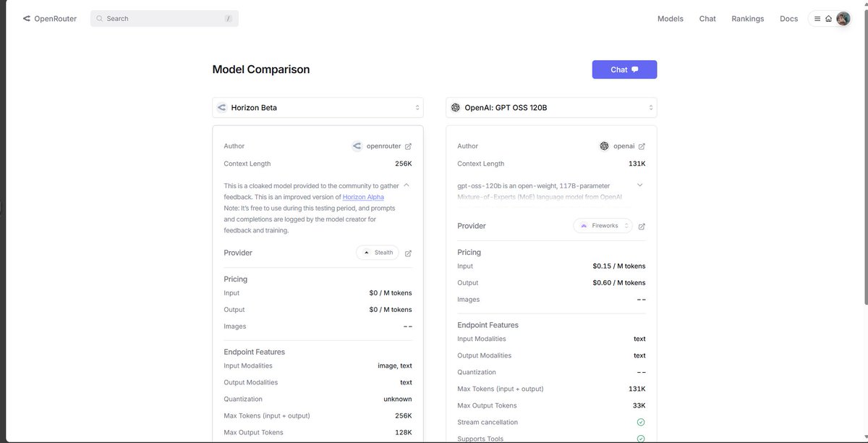868x443 pixels.
Task: Open the Models nav item
Action: click(x=670, y=19)
